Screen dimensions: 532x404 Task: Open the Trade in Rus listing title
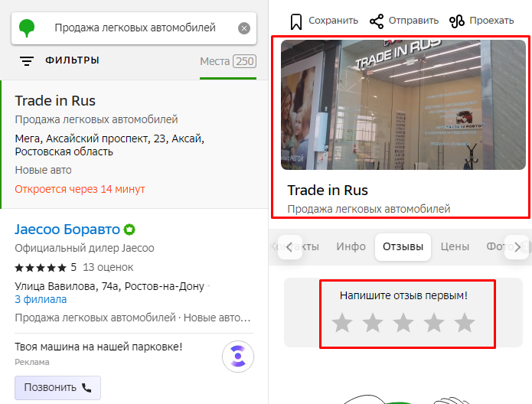(x=55, y=101)
